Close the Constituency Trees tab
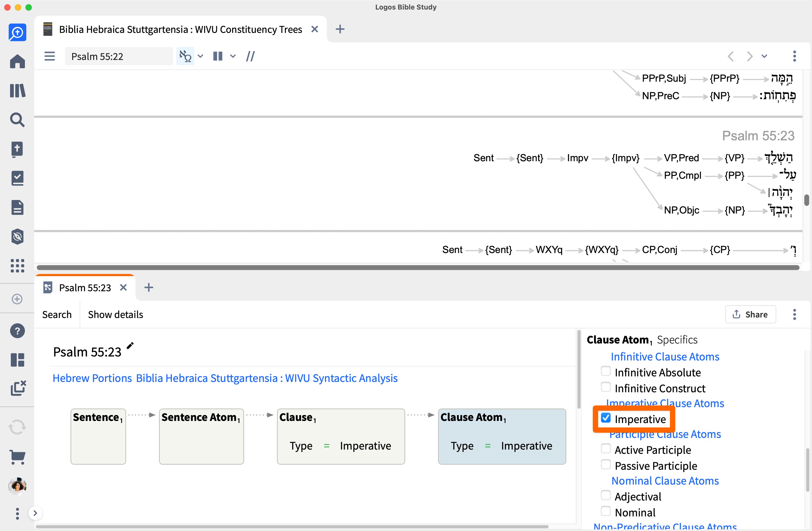The image size is (812, 531). (315, 29)
